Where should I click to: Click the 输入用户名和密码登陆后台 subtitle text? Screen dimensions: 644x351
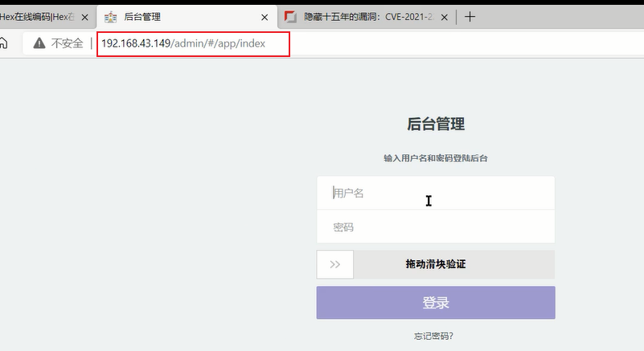pyautogui.click(x=436, y=158)
